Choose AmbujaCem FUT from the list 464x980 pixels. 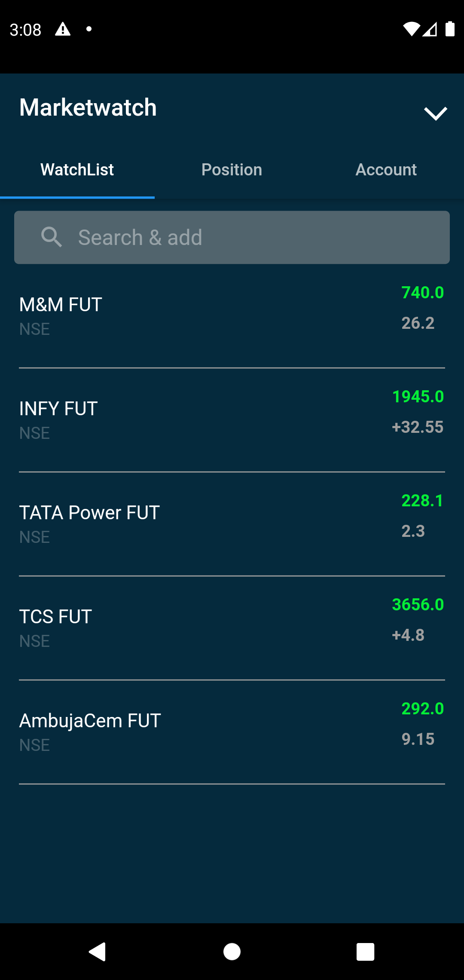[x=232, y=732]
